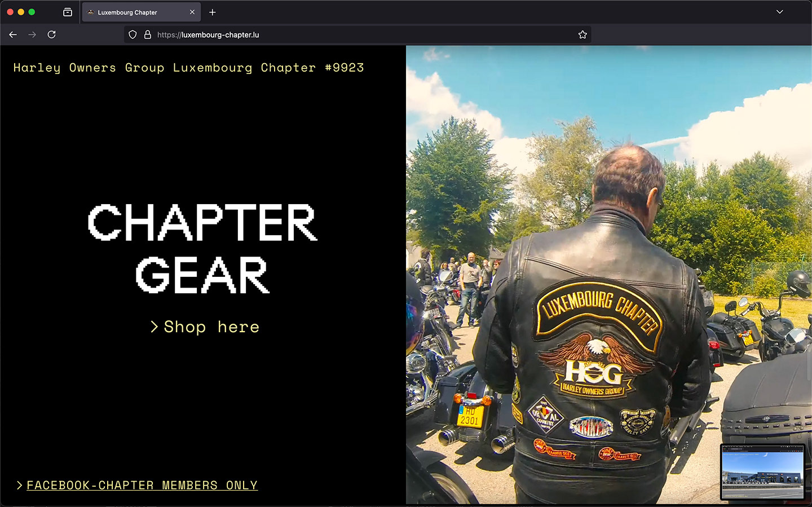Click the Harley Owners Group Luxembourg Chapter #9923 heading
The height and width of the screenshot is (507, 812).
tap(189, 68)
